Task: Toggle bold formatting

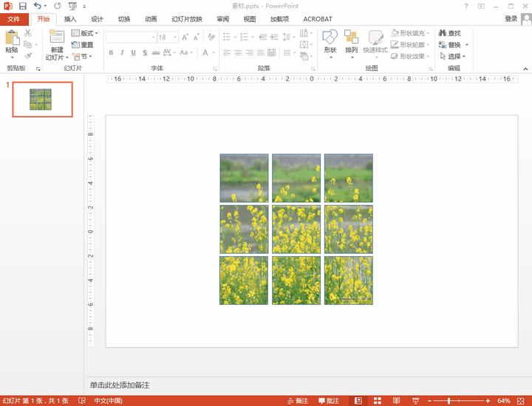Action: pos(111,52)
